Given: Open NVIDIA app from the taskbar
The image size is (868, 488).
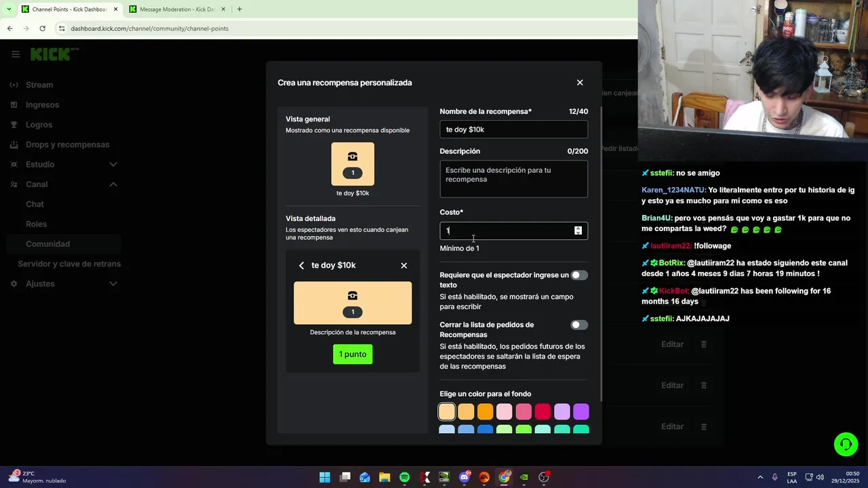Looking at the screenshot, I should click(x=524, y=477).
